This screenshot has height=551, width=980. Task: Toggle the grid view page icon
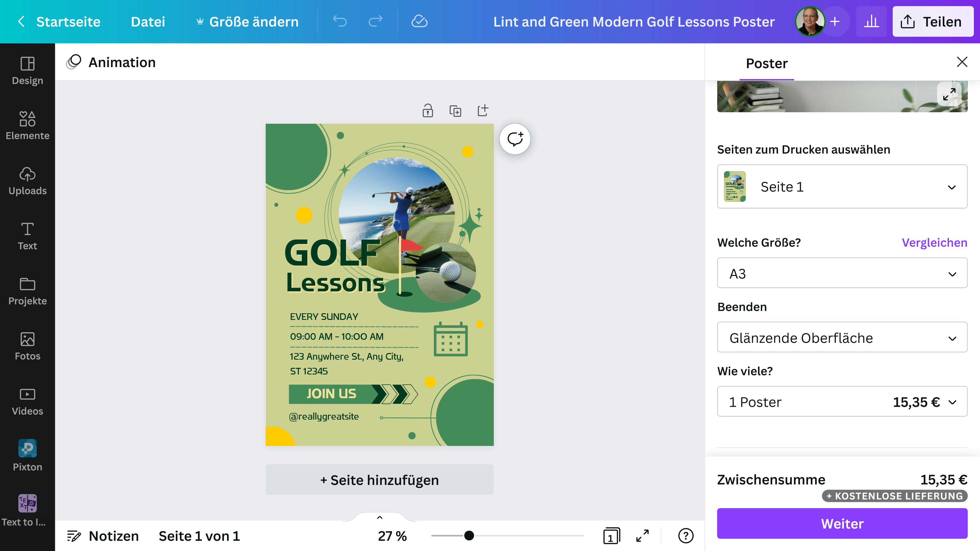(x=611, y=536)
